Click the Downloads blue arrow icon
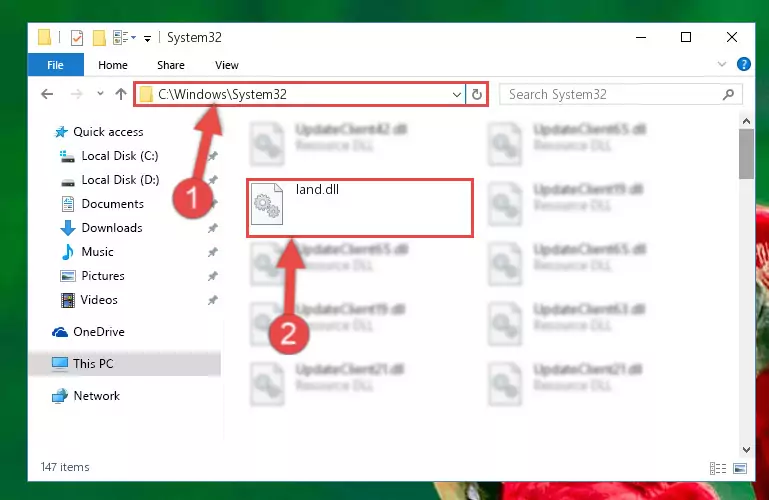The width and height of the screenshot is (769, 500). pos(68,228)
